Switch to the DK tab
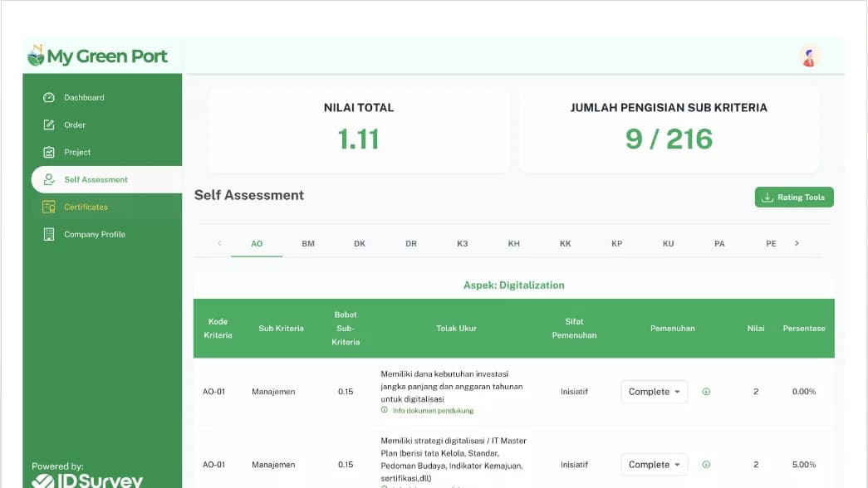The width and height of the screenshot is (868, 488). pos(360,243)
